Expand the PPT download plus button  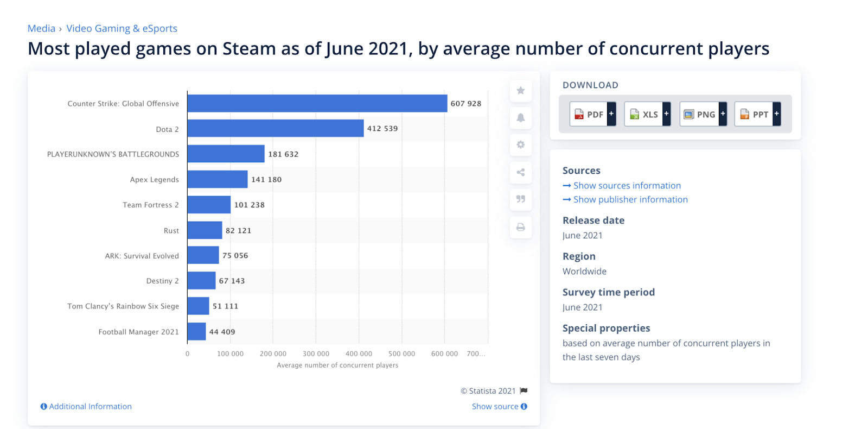click(x=776, y=114)
